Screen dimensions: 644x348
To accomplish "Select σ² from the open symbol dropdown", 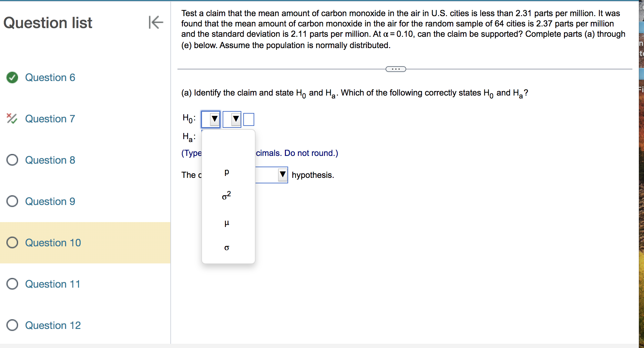I will click(226, 196).
